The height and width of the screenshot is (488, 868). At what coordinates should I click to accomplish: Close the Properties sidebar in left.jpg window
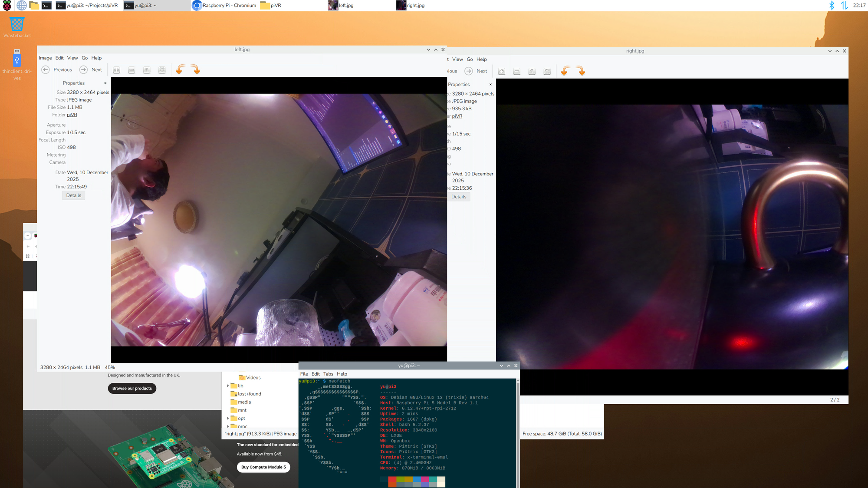click(105, 83)
